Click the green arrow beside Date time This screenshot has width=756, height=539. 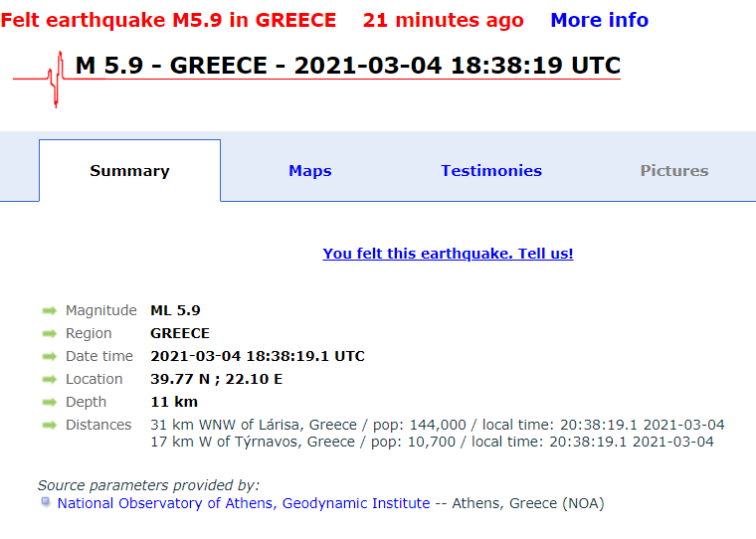coord(50,356)
